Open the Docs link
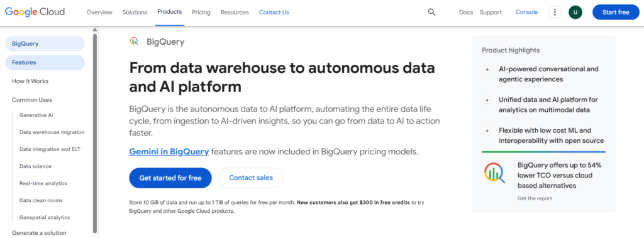 (466, 13)
